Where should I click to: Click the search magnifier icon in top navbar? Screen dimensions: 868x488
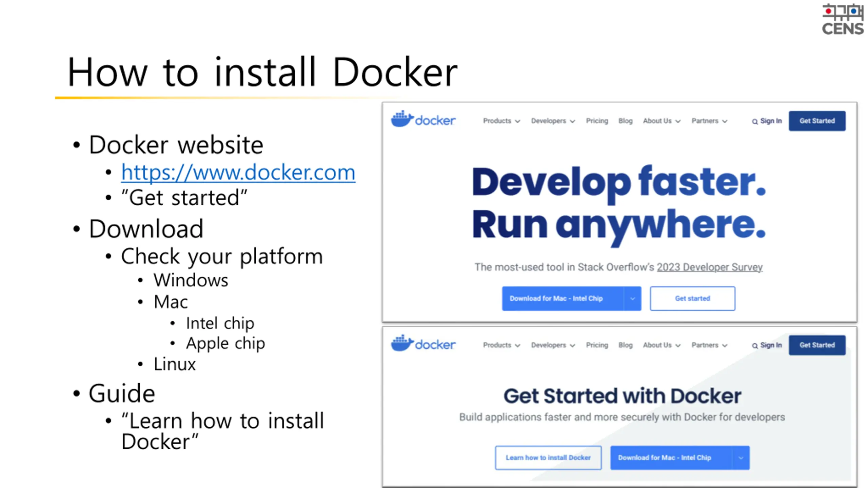point(755,122)
